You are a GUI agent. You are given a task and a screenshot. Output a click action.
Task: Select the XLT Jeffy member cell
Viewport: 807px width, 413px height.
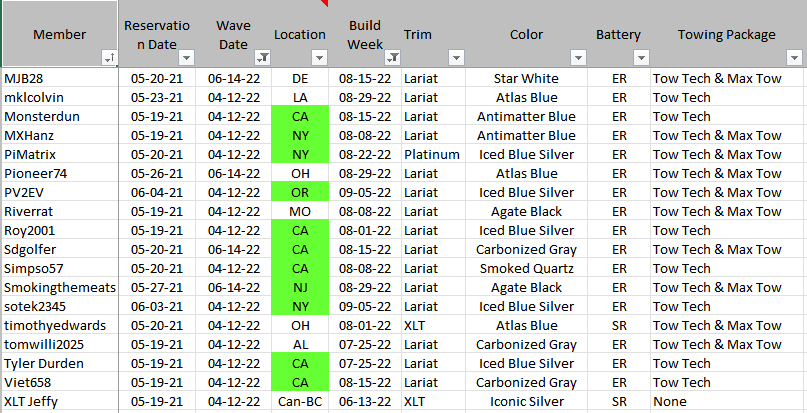[59, 401]
